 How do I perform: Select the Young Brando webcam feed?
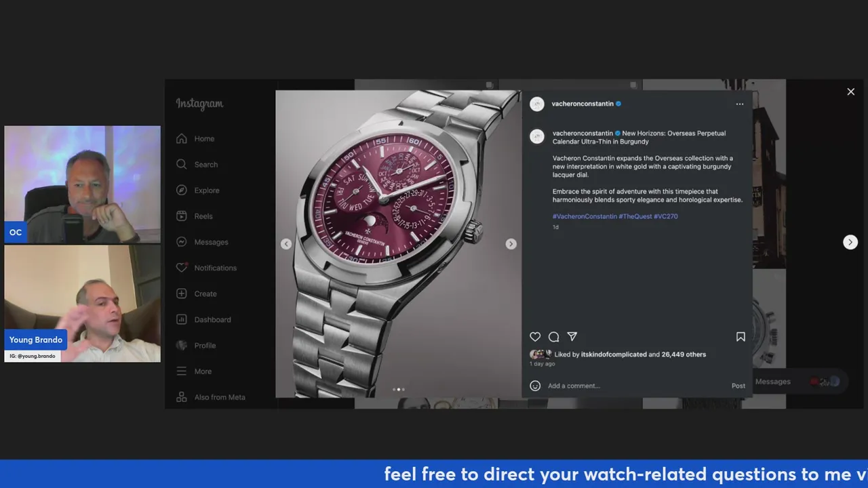[82, 304]
